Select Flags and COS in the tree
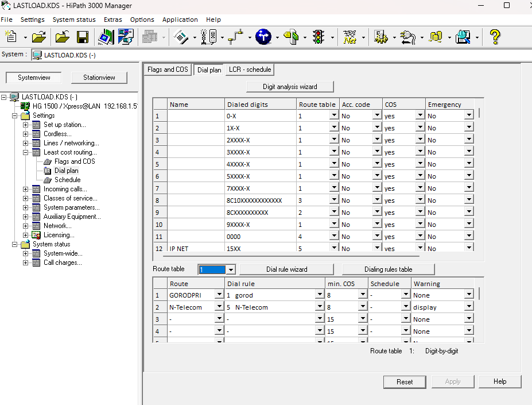 tap(74, 161)
